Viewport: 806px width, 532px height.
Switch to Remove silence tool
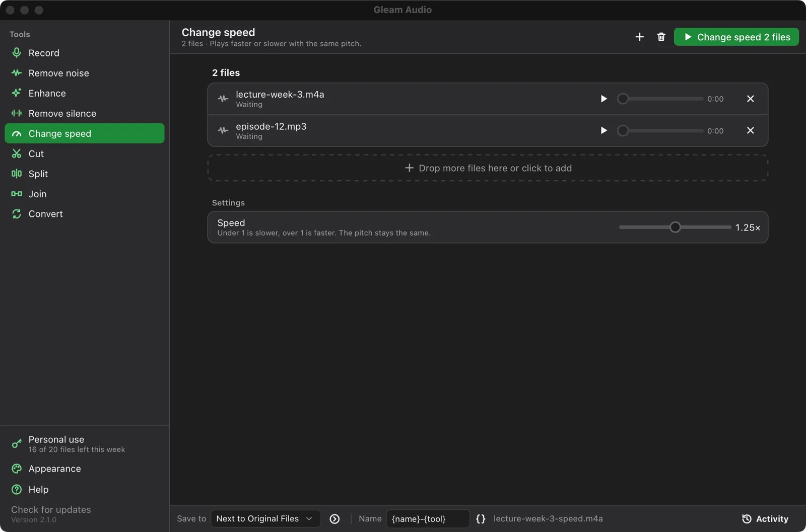tap(84, 113)
